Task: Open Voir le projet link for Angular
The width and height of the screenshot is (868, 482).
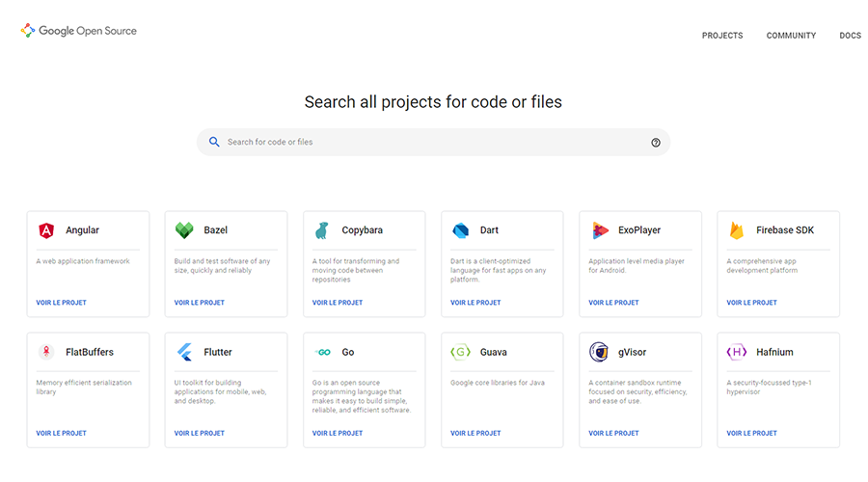Action: pos(62,303)
